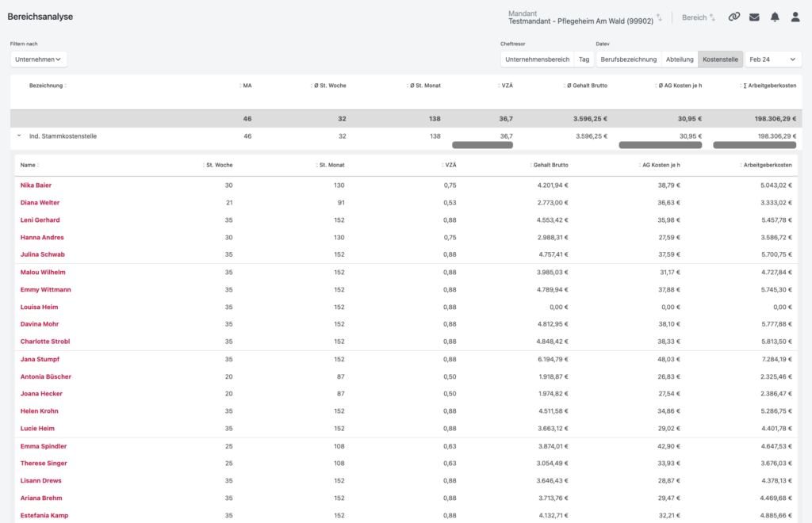Sort employees by Arbeitgeberkosten header
Image resolution: width=812 pixels, height=523 pixels.
pyautogui.click(x=766, y=165)
